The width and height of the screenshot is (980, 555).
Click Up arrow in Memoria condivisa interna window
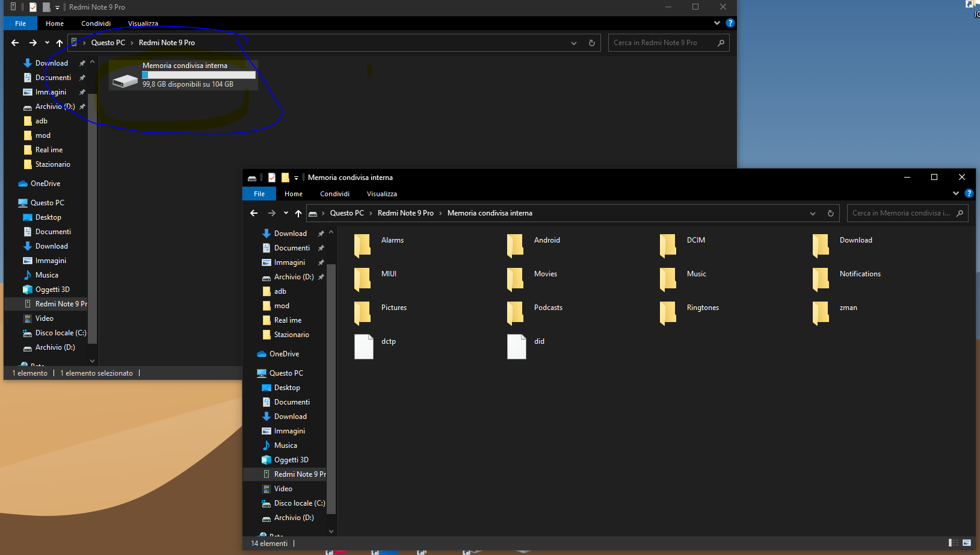[x=298, y=213]
